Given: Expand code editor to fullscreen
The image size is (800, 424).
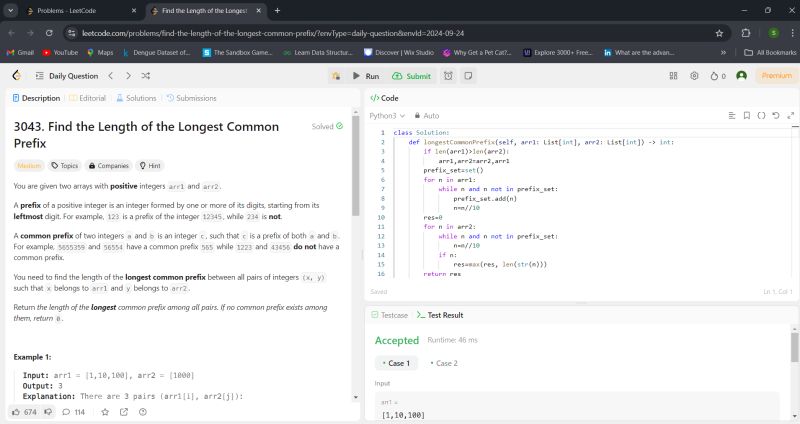Looking at the screenshot, I should pyautogui.click(x=790, y=116).
